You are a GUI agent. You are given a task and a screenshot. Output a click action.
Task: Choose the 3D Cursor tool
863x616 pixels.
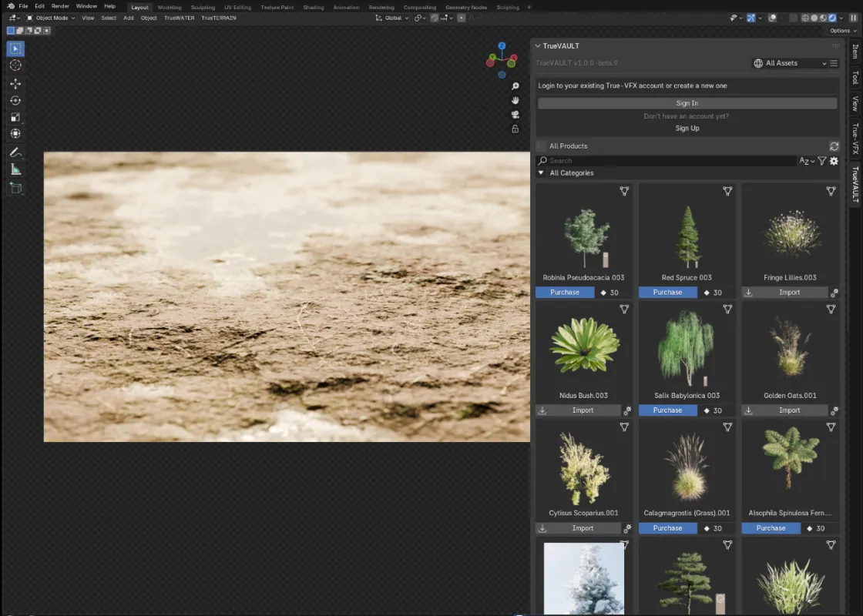coord(15,65)
